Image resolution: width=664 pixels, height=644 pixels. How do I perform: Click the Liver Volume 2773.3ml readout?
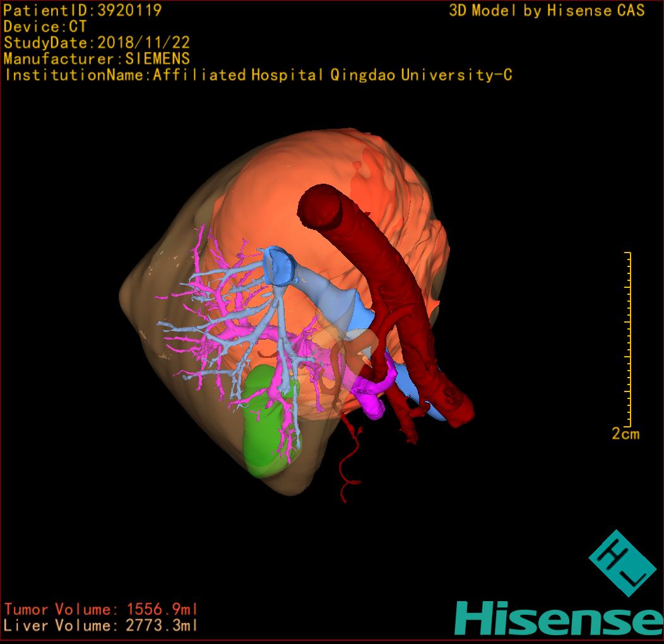[101, 626]
